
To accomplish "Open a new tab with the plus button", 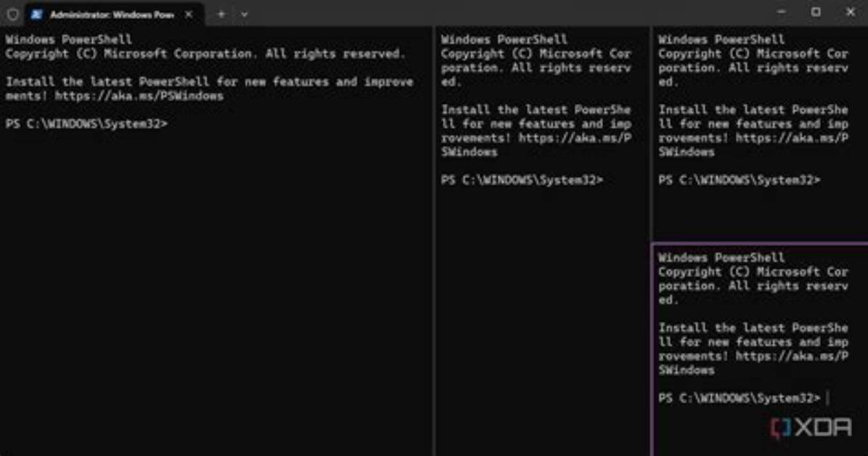I will [221, 15].
